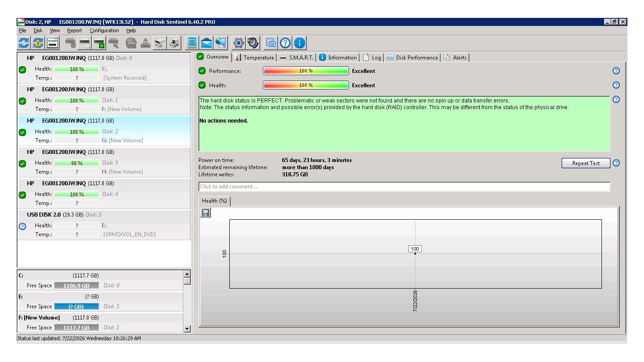This screenshot has height=362, width=644.
Task: Open the Disk menu
Action: 38,30
